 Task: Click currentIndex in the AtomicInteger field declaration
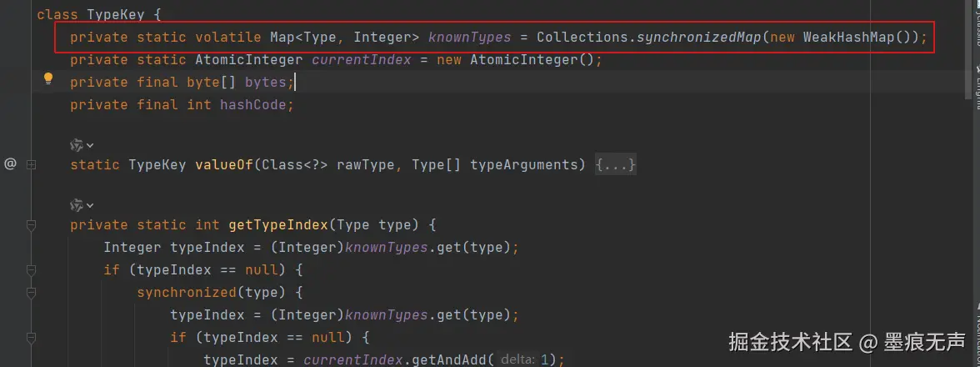pos(362,59)
